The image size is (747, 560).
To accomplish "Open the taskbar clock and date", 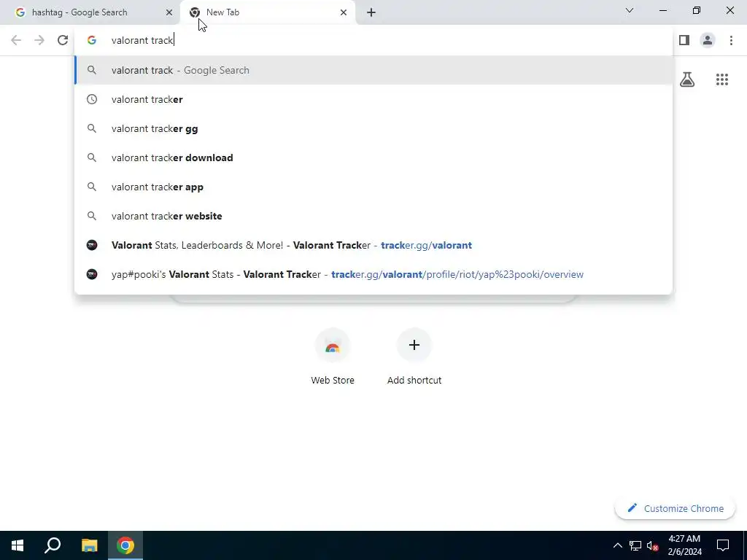I will 684,545.
